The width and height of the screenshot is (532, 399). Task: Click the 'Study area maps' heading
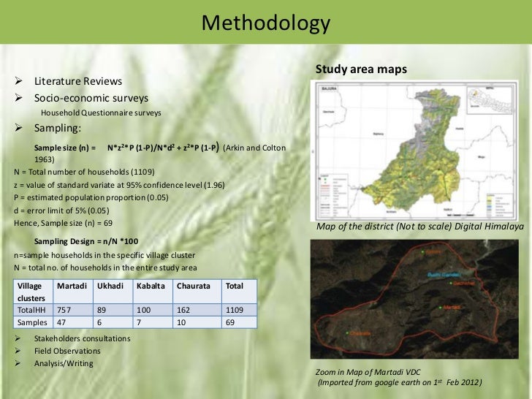pos(361,69)
